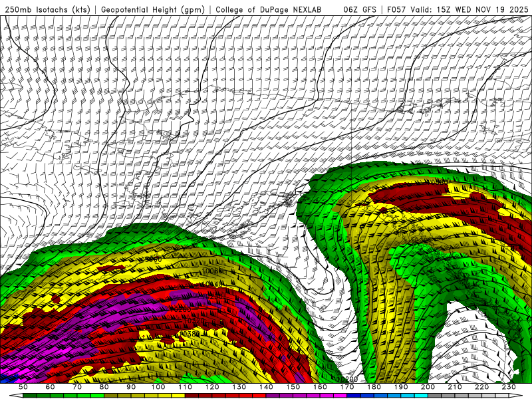532x399 pixels.
Task: Click the 'Geopotential Height (gpm)' header text
Action: click(x=153, y=9)
